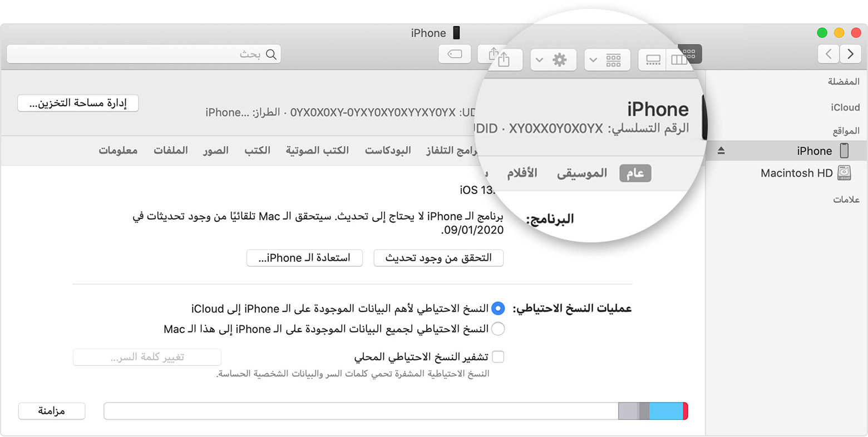
Task: Click the red segment of storage bar
Action: [685, 411]
